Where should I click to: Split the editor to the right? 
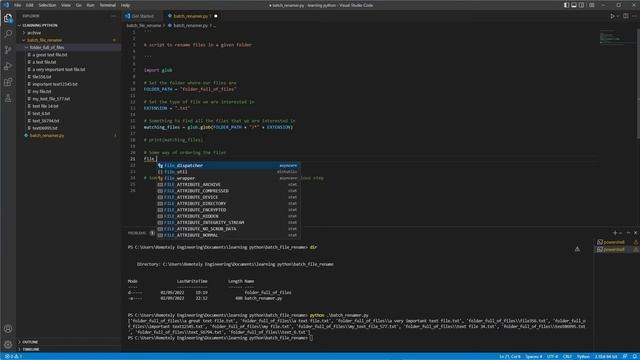pos(626,16)
